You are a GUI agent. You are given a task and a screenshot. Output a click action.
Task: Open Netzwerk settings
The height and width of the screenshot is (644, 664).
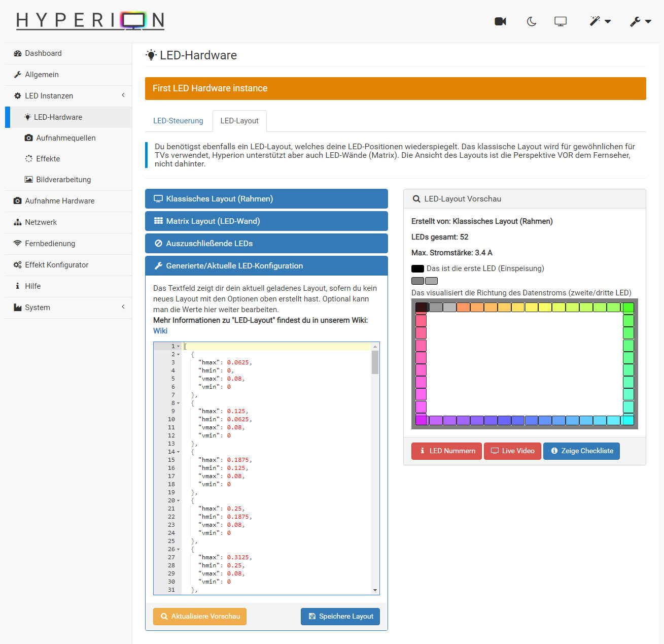(x=68, y=222)
